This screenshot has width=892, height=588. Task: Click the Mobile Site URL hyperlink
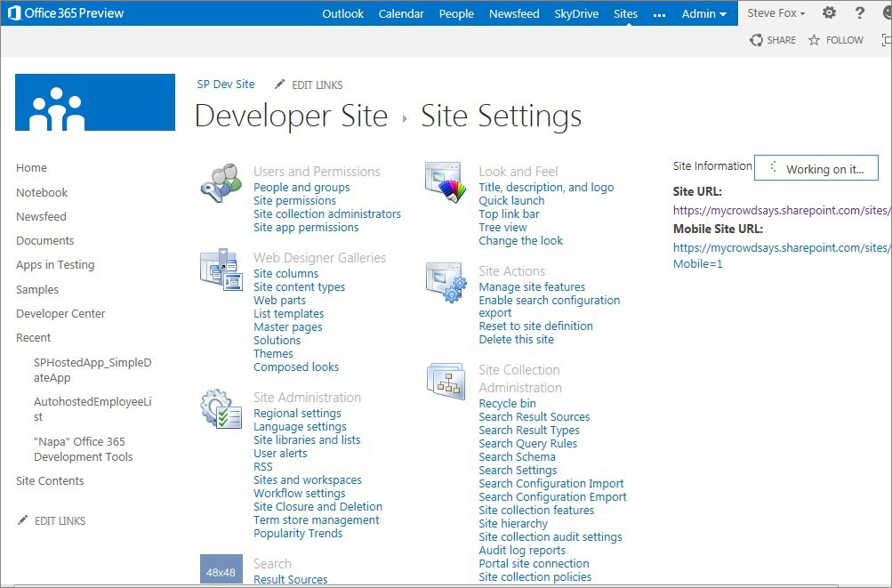click(783, 255)
